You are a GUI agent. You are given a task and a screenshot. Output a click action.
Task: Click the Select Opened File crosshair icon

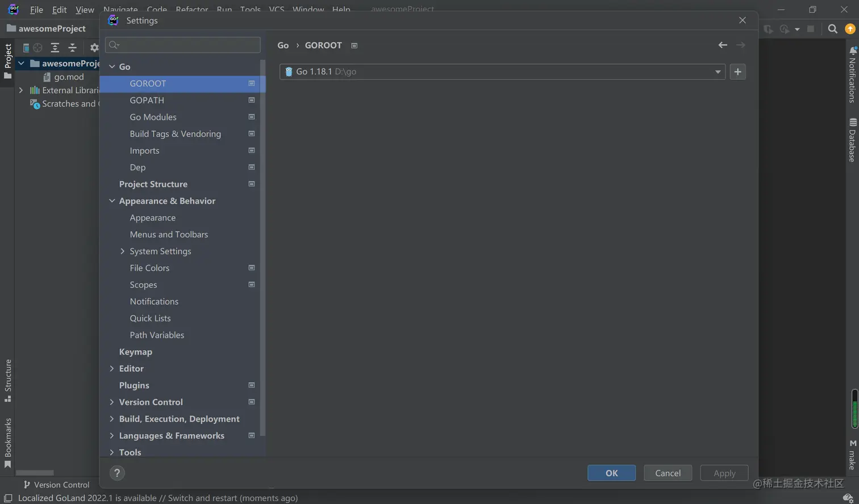tap(38, 48)
